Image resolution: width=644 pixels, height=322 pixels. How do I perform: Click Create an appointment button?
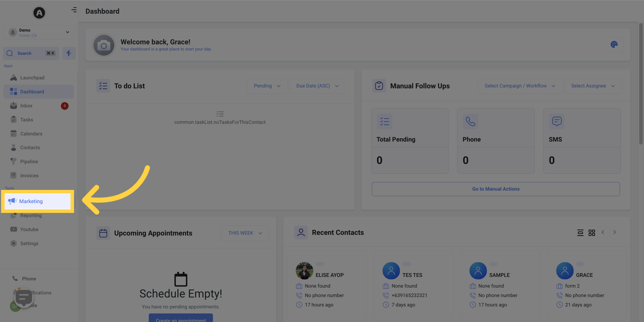click(181, 320)
